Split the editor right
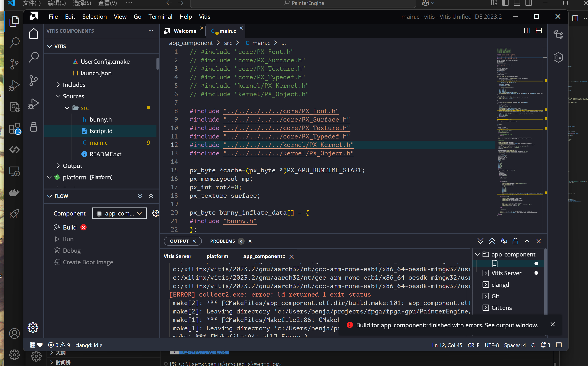 (527, 31)
